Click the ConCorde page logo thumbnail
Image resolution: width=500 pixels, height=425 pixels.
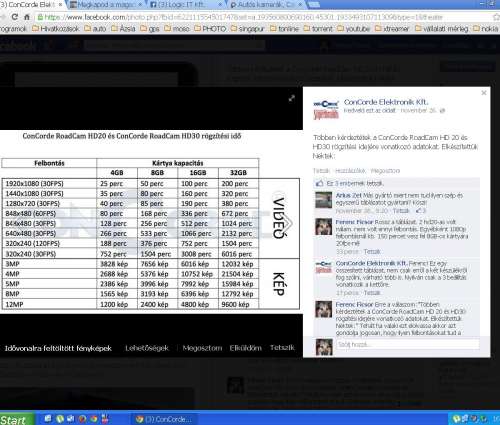[x=326, y=109]
